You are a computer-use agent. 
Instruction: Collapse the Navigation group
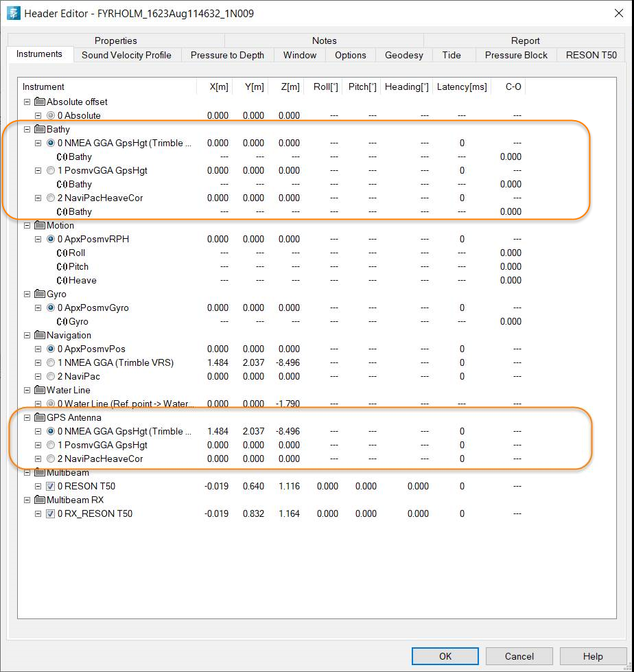coord(27,335)
